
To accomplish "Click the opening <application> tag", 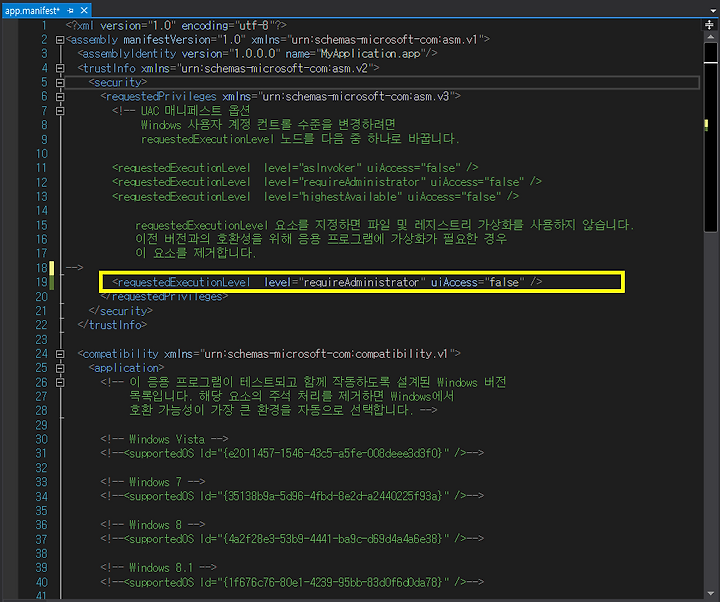I will tap(126, 368).
